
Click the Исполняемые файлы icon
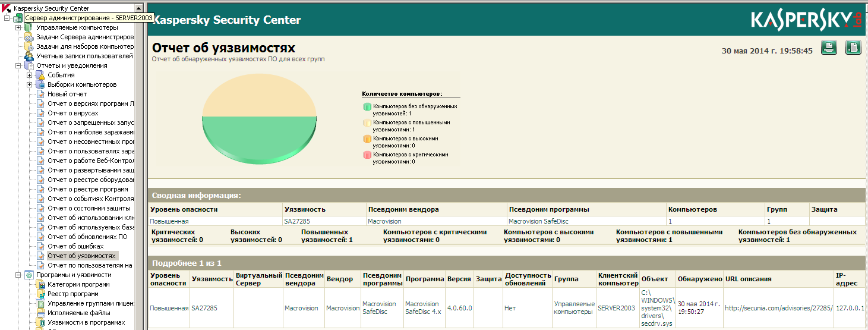pyautogui.click(x=40, y=313)
